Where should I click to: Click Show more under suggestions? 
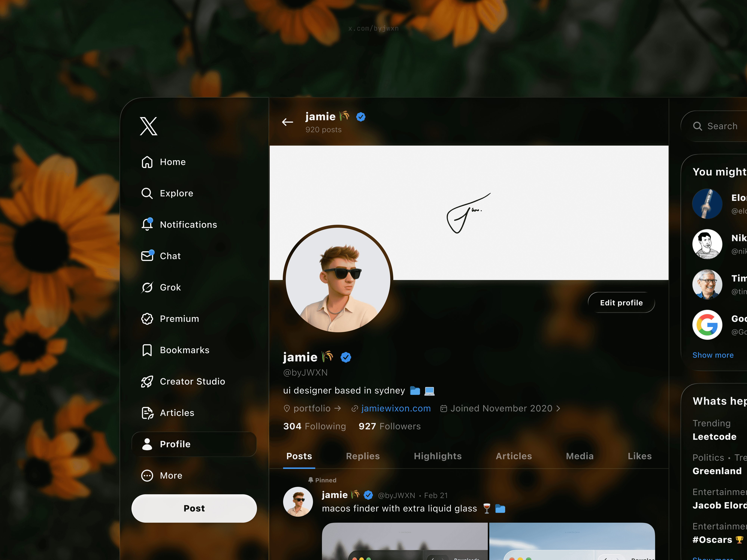[713, 355]
